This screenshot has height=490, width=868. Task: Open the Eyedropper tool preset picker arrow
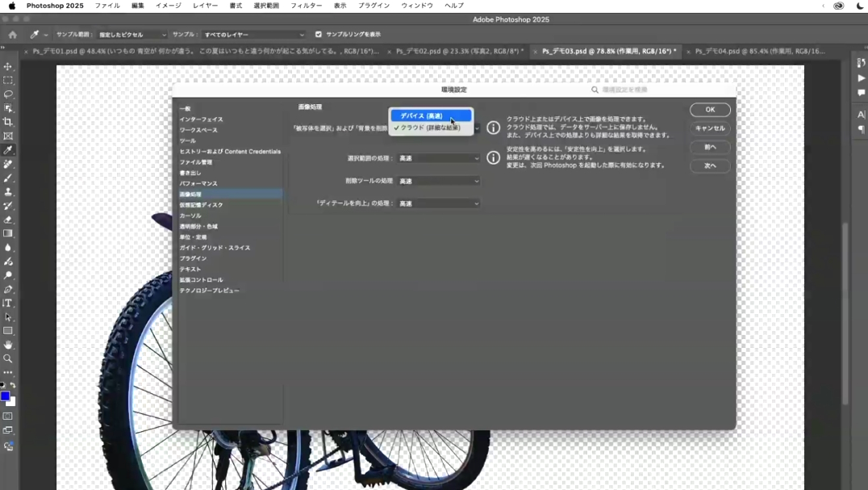pyautogui.click(x=46, y=35)
